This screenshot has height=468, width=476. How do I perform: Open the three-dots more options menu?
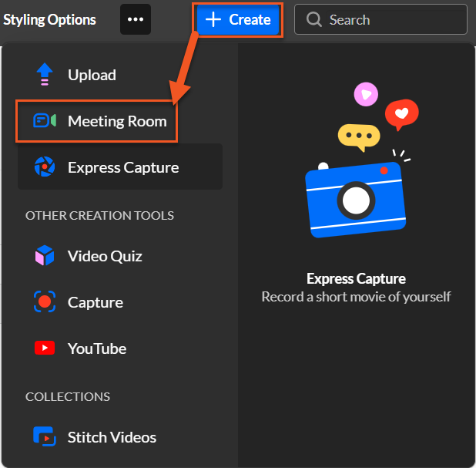click(x=136, y=20)
